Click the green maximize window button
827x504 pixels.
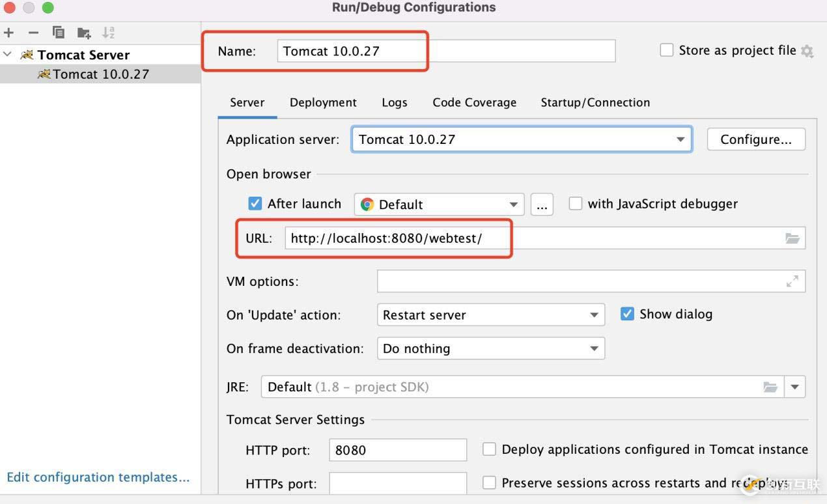coord(48,8)
